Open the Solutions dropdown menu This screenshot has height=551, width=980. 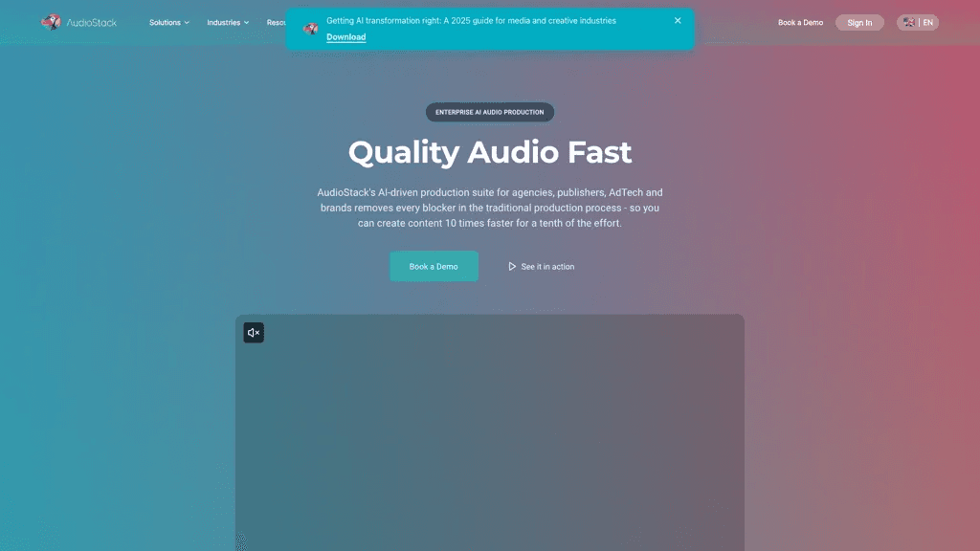tap(168, 23)
